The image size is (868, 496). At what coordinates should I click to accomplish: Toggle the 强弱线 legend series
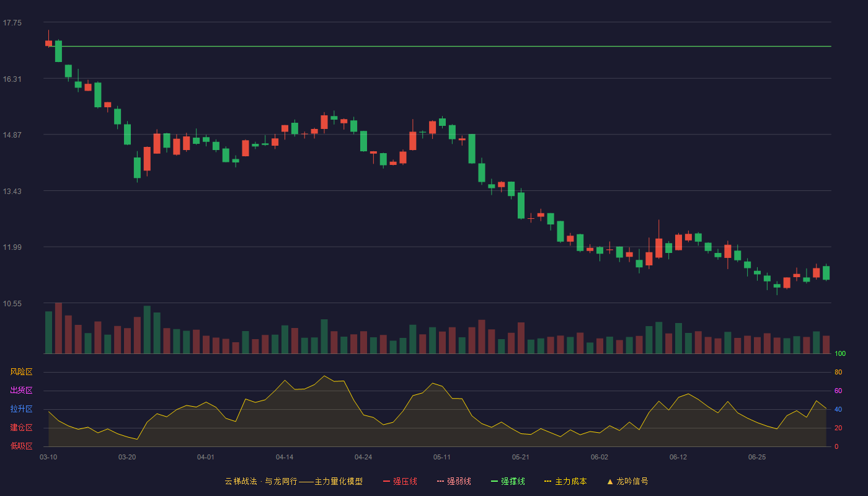454,481
